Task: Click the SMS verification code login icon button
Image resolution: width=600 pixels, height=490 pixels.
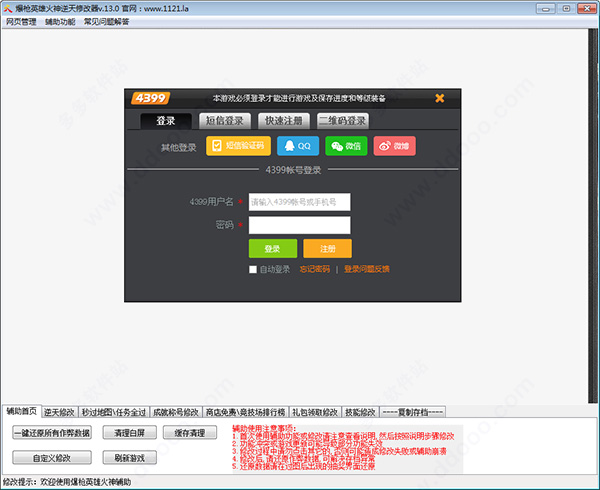Action: (238, 146)
